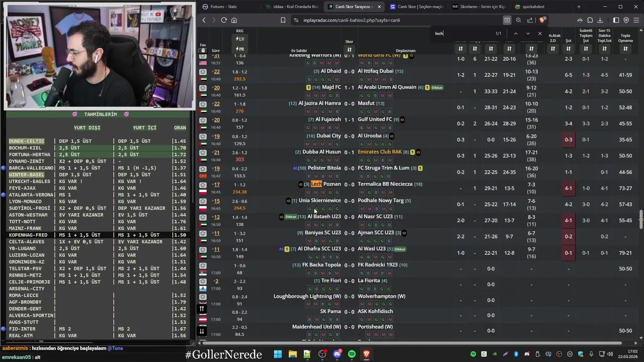Open Al Ittifaq Dubai team link
This screenshot has width=644, height=362.
point(375,71)
